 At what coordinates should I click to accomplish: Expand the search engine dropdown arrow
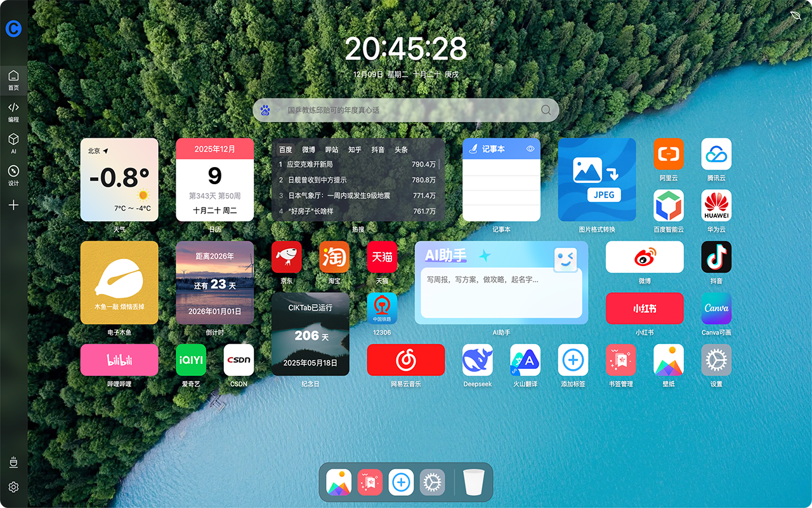277,110
